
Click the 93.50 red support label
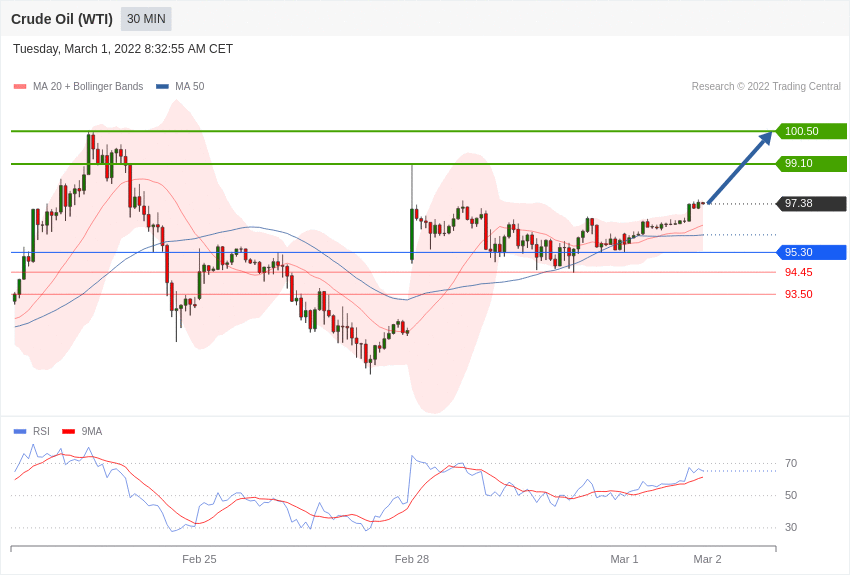(799, 294)
